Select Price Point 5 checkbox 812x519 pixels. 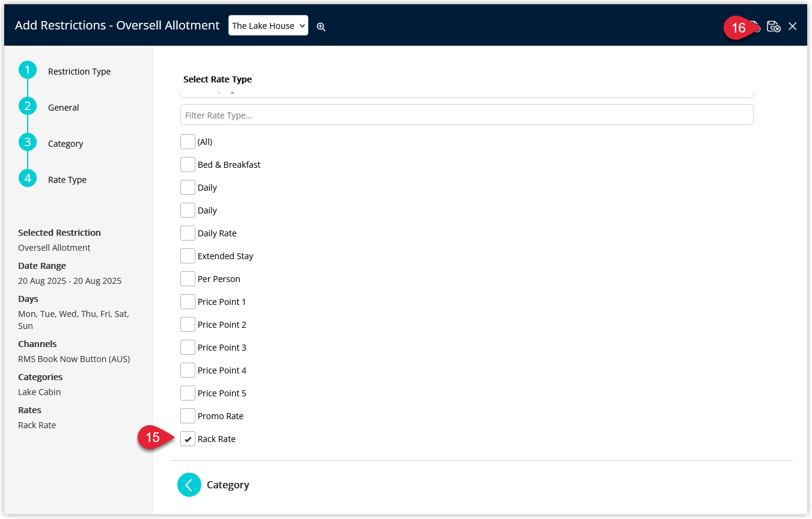pyautogui.click(x=188, y=393)
